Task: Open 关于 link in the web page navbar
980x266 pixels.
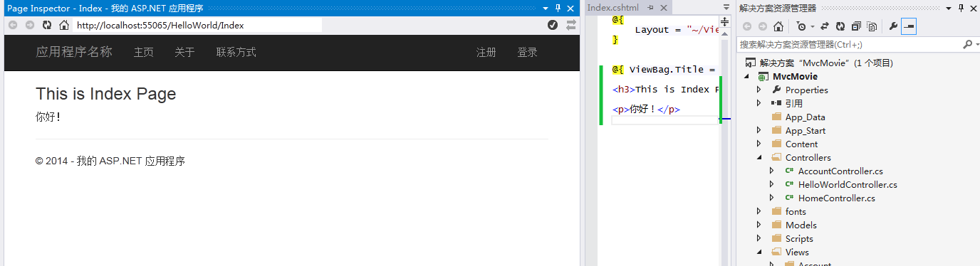Action: click(x=184, y=53)
